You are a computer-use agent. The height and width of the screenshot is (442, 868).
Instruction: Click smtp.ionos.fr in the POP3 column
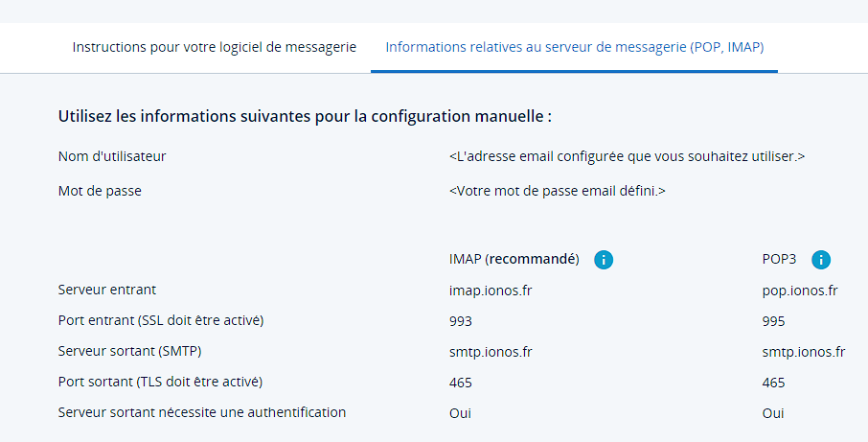tap(804, 352)
